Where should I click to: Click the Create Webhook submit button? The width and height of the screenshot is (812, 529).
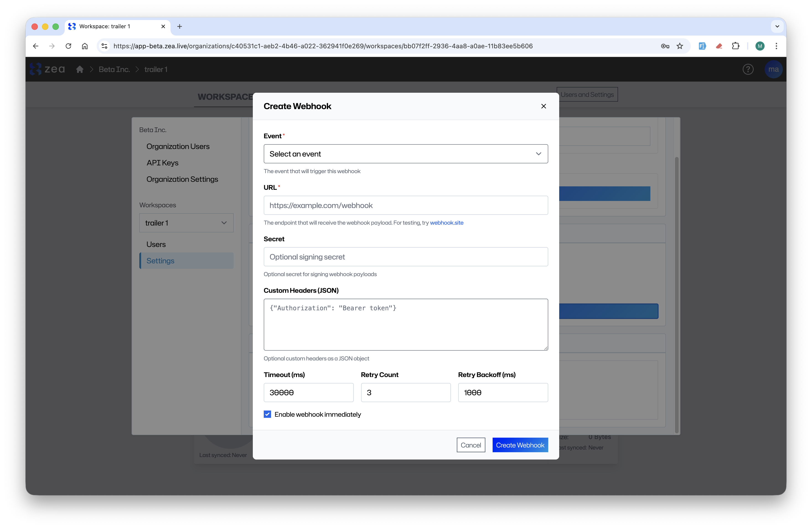tap(520, 445)
